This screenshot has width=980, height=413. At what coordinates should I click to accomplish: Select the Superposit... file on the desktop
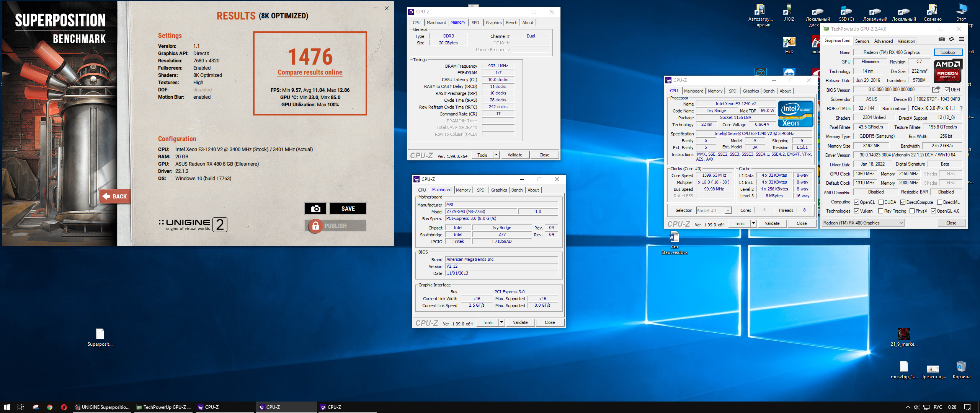coord(100,337)
